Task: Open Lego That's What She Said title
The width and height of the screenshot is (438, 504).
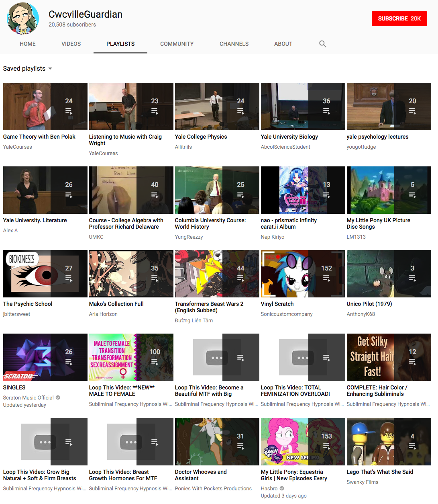Action: 380,472
